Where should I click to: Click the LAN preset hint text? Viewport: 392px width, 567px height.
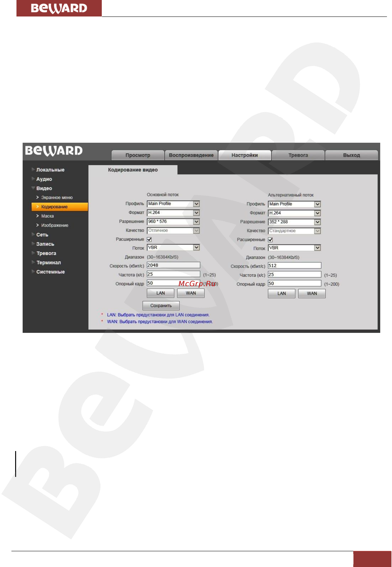click(x=158, y=315)
